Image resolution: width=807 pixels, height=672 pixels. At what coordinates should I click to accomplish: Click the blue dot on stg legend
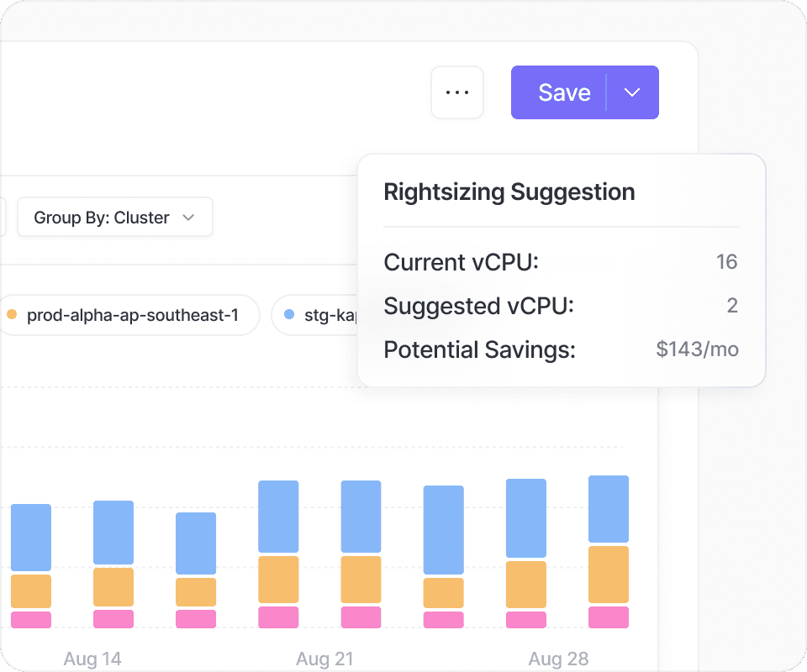pyautogui.click(x=289, y=315)
